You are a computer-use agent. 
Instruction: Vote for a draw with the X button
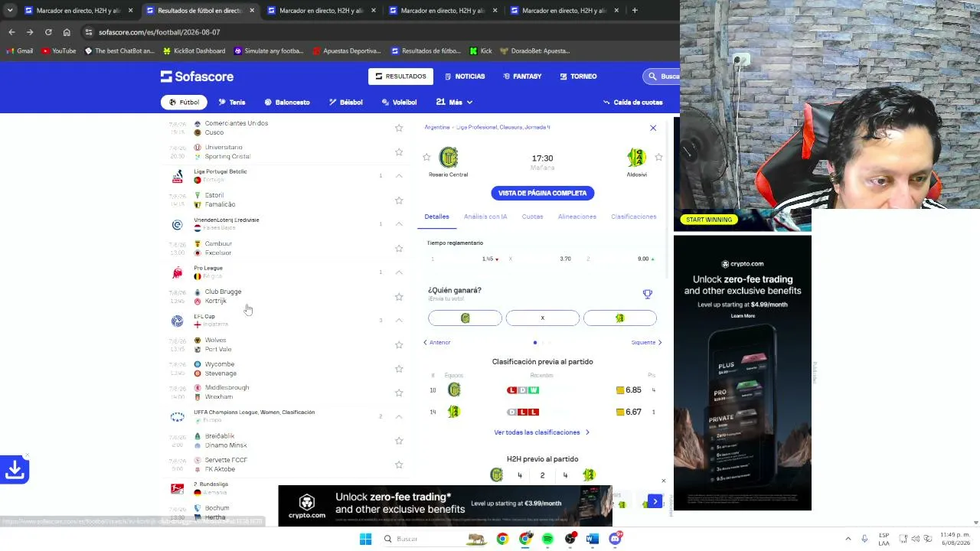click(542, 318)
